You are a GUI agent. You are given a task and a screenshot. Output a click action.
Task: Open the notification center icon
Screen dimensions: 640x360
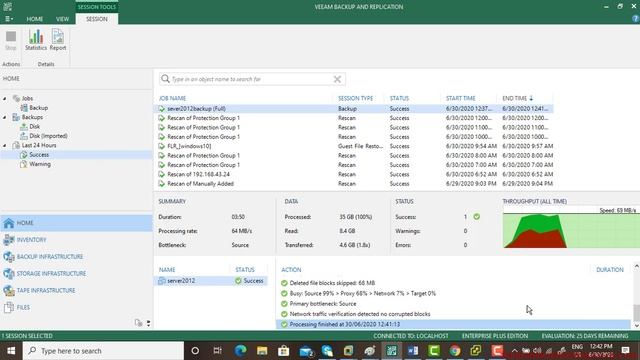point(625,351)
